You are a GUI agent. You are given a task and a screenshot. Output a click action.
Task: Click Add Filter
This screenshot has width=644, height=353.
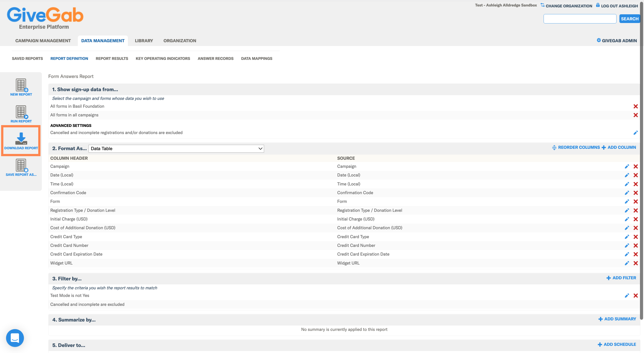(x=621, y=278)
